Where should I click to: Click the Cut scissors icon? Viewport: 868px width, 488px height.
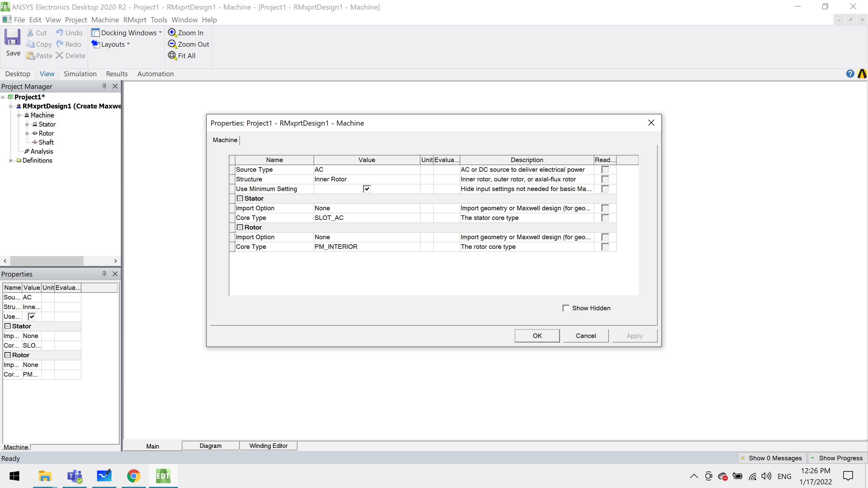point(30,33)
